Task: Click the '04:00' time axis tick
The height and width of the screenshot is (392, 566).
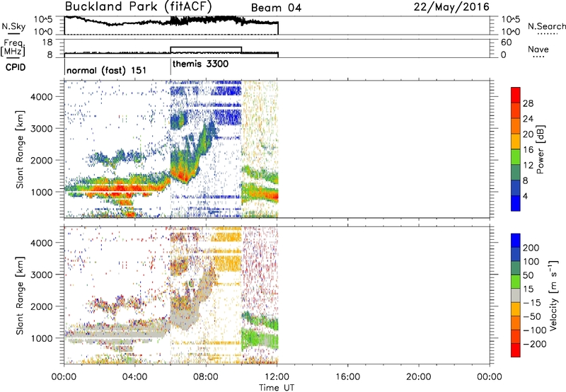Action: (x=134, y=377)
